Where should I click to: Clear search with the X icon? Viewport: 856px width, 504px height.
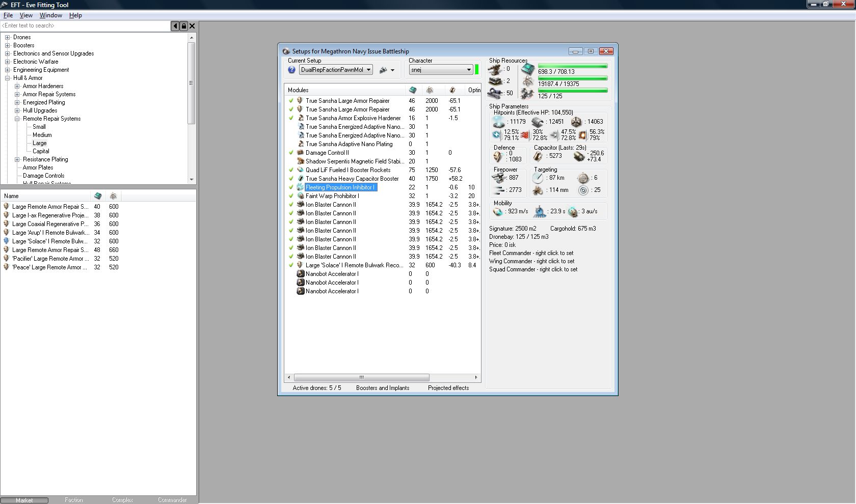click(x=192, y=25)
